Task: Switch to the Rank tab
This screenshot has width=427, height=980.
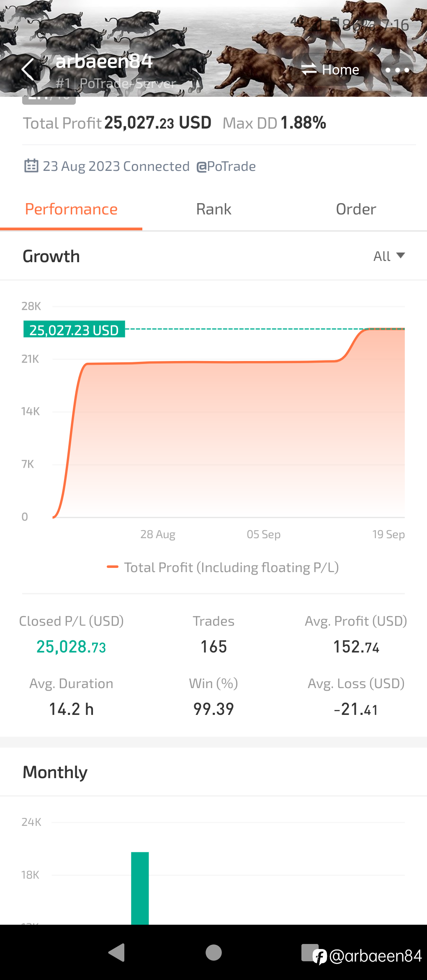Action: point(213,209)
